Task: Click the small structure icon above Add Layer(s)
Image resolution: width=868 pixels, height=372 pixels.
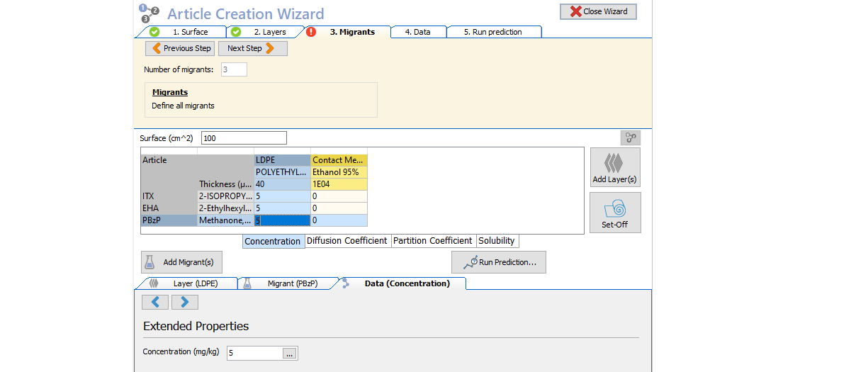Action: tap(630, 138)
